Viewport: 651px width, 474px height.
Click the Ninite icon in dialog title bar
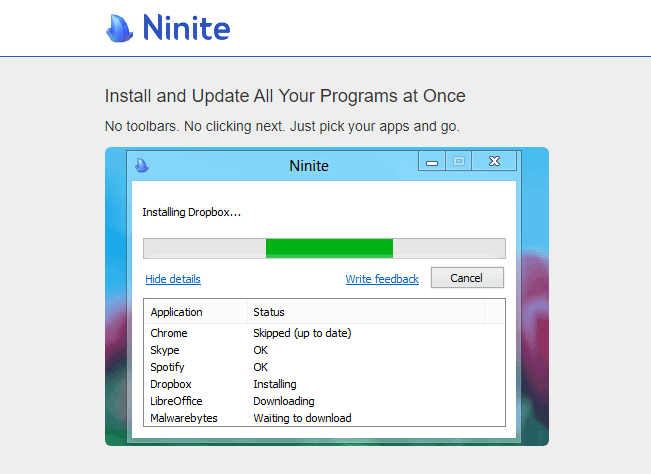click(142, 165)
